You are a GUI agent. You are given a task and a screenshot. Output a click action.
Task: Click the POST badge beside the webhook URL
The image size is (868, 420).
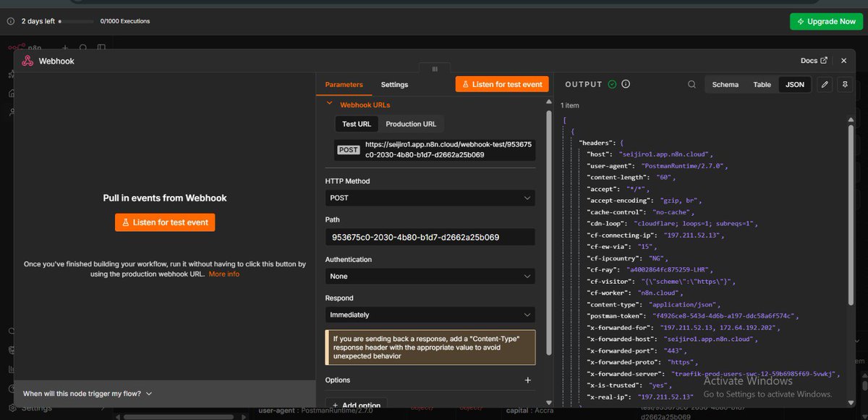coord(349,150)
